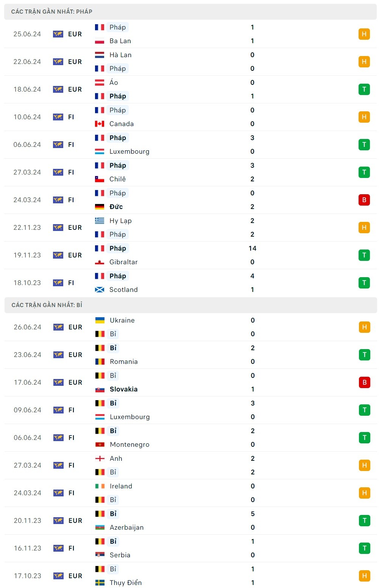Click red B badge for Bỉ vs Slovakia
379x588 pixels.
point(364,382)
